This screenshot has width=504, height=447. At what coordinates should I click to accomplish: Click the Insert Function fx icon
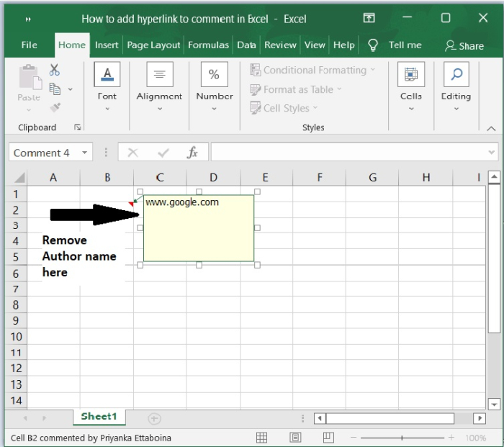pos(192,153)
